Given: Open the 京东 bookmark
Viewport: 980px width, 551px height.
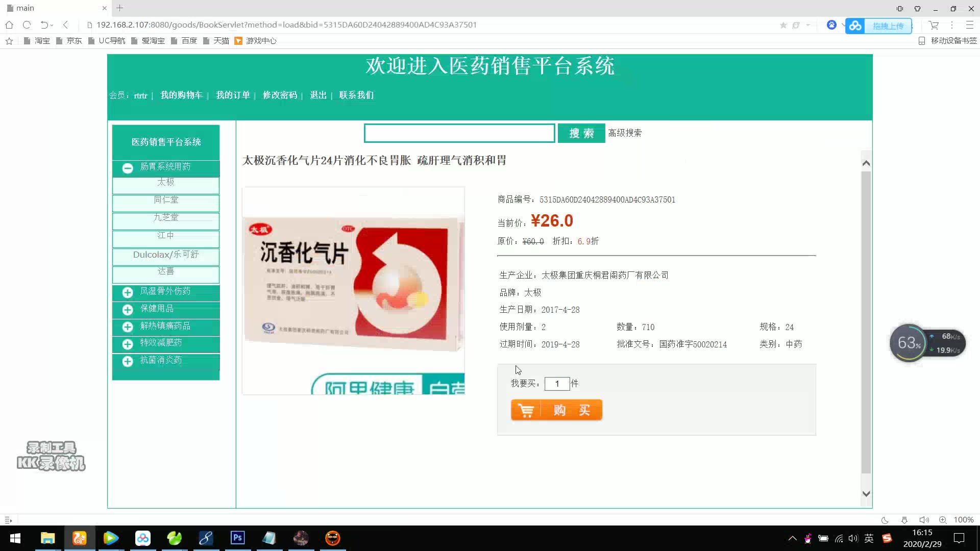Looking at the screenshot, I should coord(69,41).
